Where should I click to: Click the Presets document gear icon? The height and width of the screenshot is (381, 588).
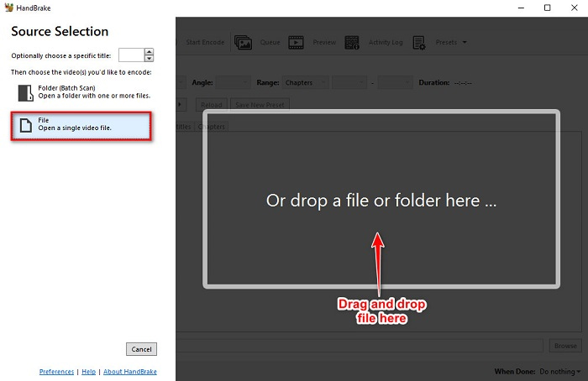click(x=419, y=43)
